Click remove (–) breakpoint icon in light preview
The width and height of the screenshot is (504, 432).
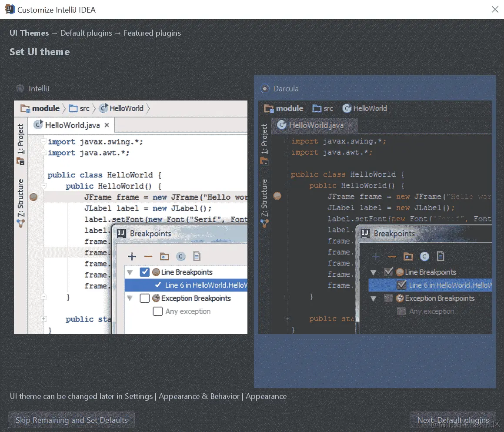click(x=148, y=256)
